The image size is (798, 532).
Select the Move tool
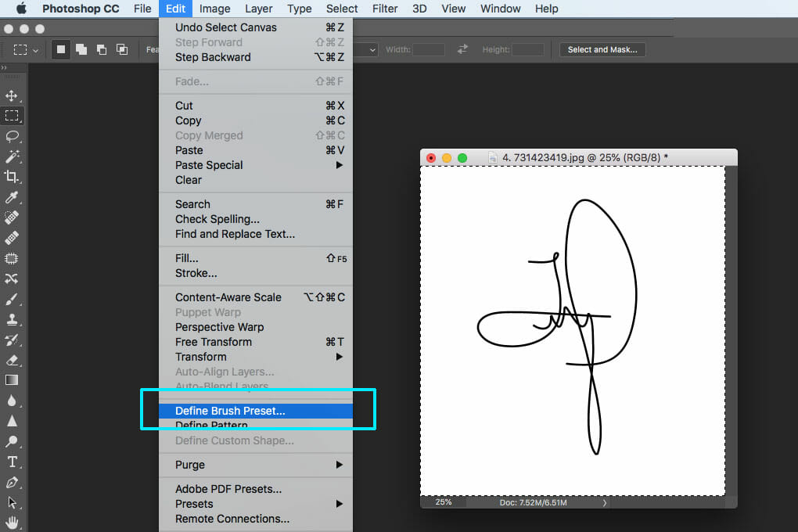point(12,96)
